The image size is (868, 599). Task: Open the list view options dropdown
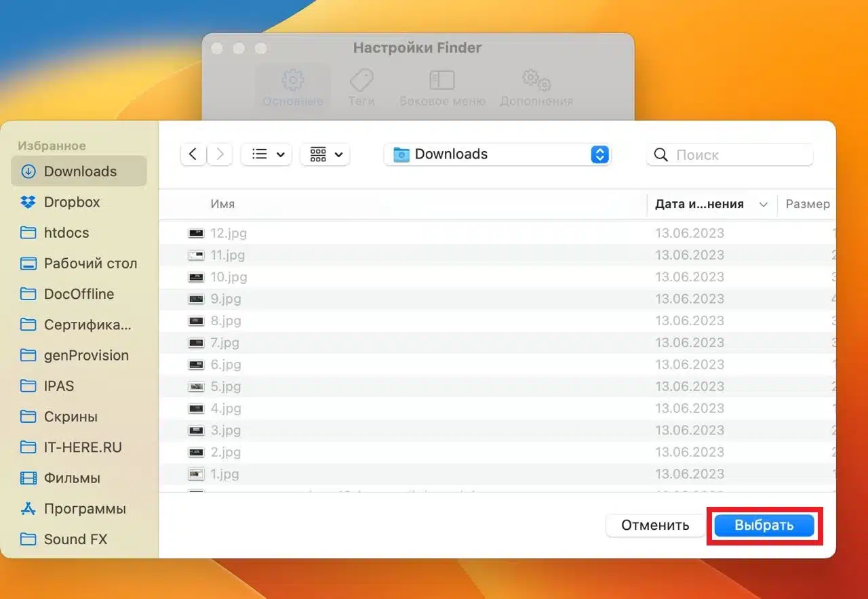[x=267, y=154]
